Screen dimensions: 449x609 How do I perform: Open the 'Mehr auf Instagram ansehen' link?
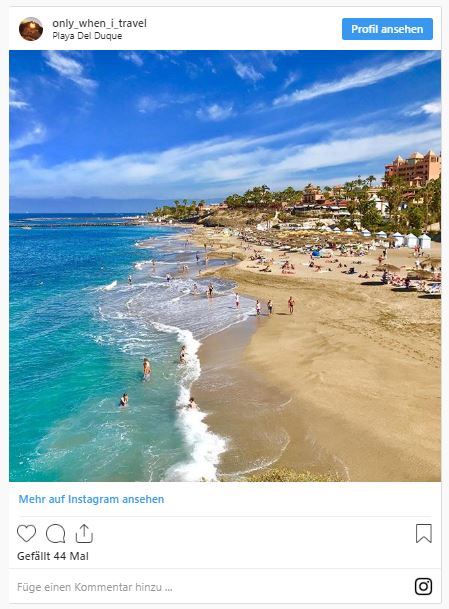[x=91, y=499]
